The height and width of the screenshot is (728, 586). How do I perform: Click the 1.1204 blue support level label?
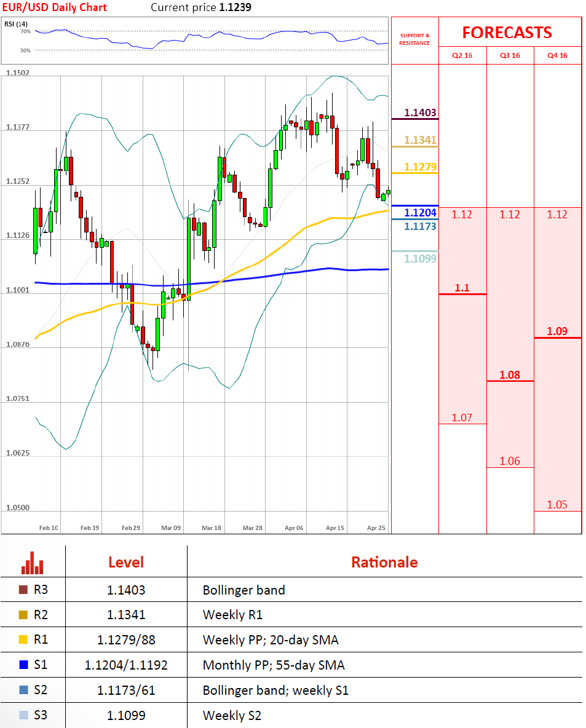coord(420,213)
